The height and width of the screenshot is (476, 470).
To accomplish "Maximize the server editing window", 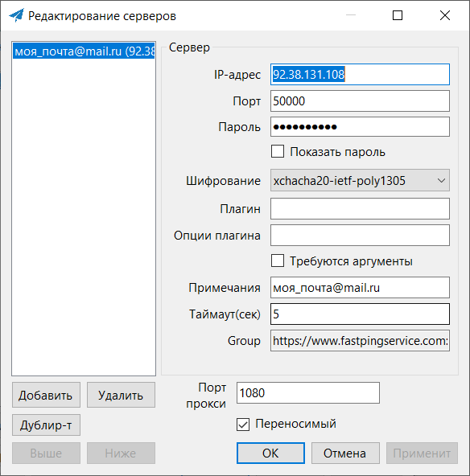I will [398, 15].
